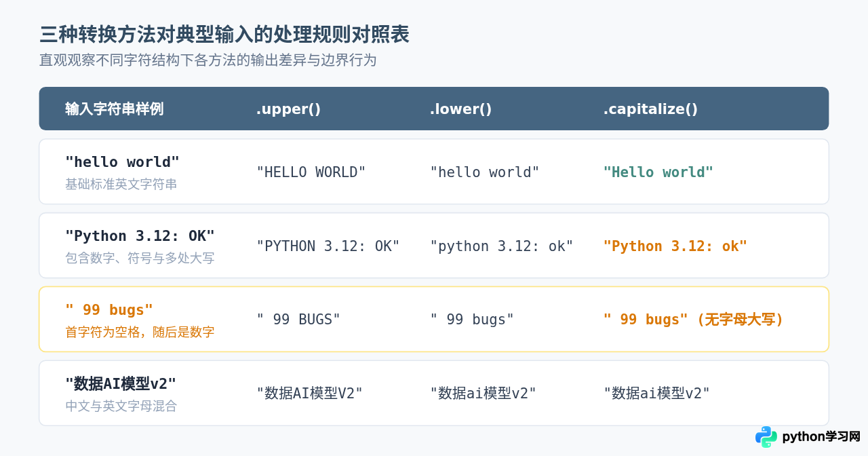Image resolution: width=868 pixels, height=456 pixels.
Task: Click the green cell "Hello world"
Action: pyautogui.click(x=658, y=172)
